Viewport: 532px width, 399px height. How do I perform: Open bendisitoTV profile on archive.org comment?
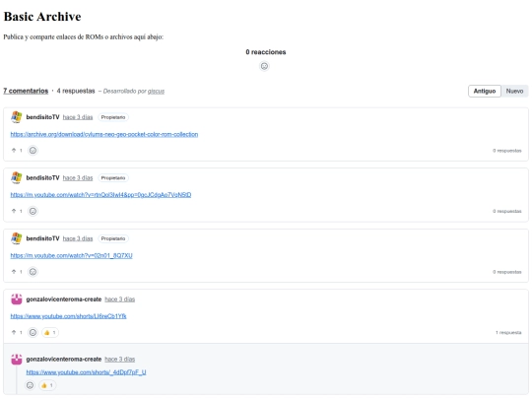point(42,117)
